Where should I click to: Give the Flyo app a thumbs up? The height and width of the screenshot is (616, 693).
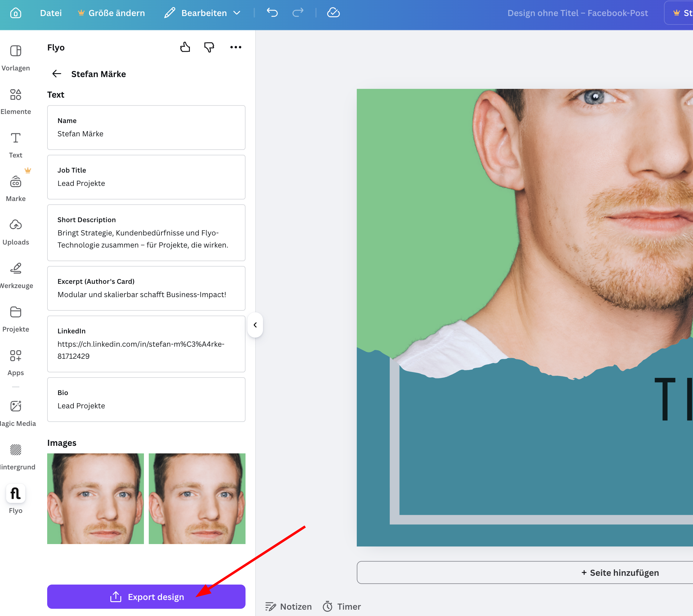point(185,47)
